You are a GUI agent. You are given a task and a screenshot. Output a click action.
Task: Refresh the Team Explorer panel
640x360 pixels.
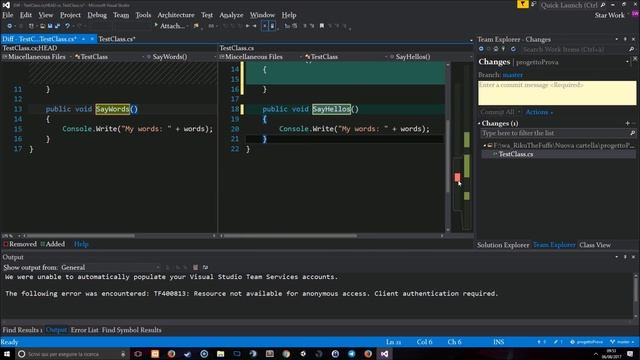click(513, 49)
